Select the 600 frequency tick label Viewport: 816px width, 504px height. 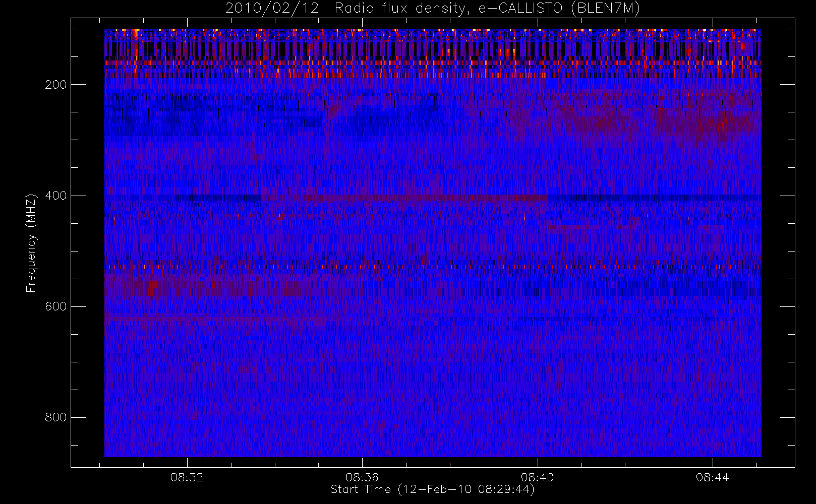[55, 306]
